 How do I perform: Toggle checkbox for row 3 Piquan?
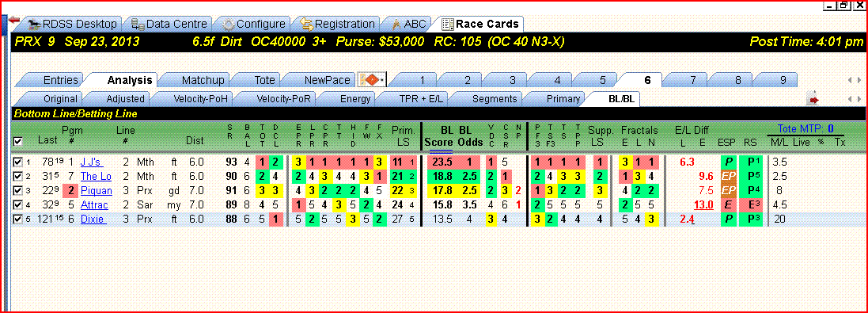pos(17,191)
